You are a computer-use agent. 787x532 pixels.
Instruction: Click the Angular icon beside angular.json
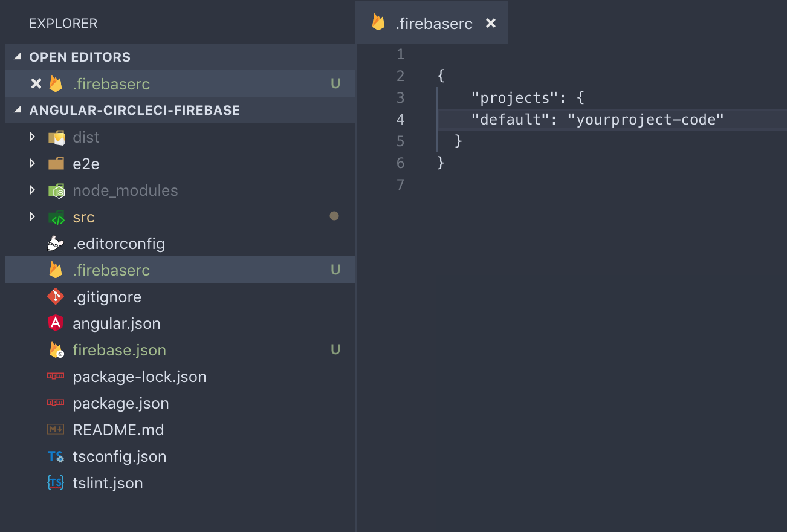click(x=56, y=323)
